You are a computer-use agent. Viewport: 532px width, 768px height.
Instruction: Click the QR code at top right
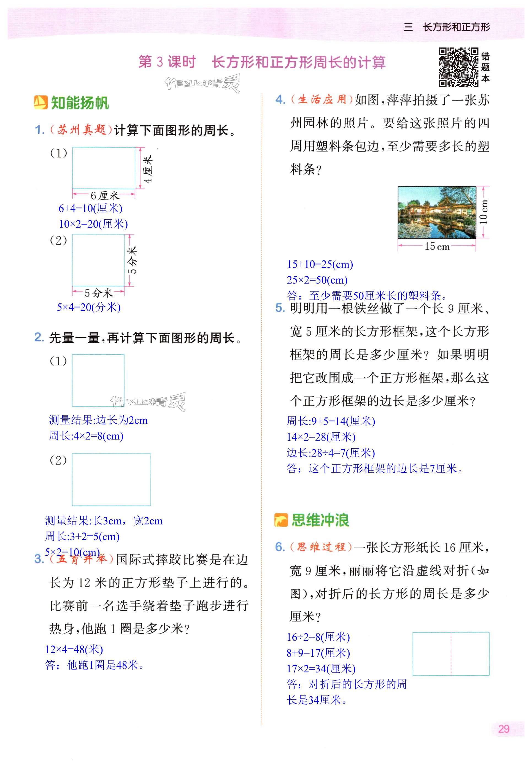point(458,67)
